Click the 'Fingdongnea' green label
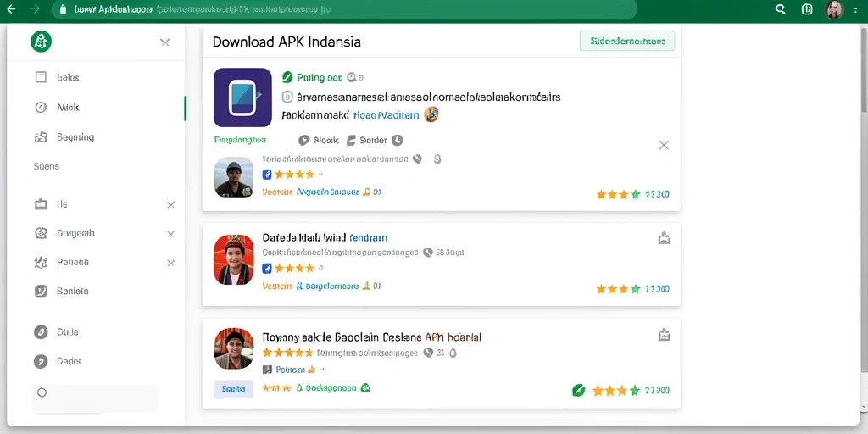This screenshot has width=868, height=434. pyautogui.click(x=241, y=140)
